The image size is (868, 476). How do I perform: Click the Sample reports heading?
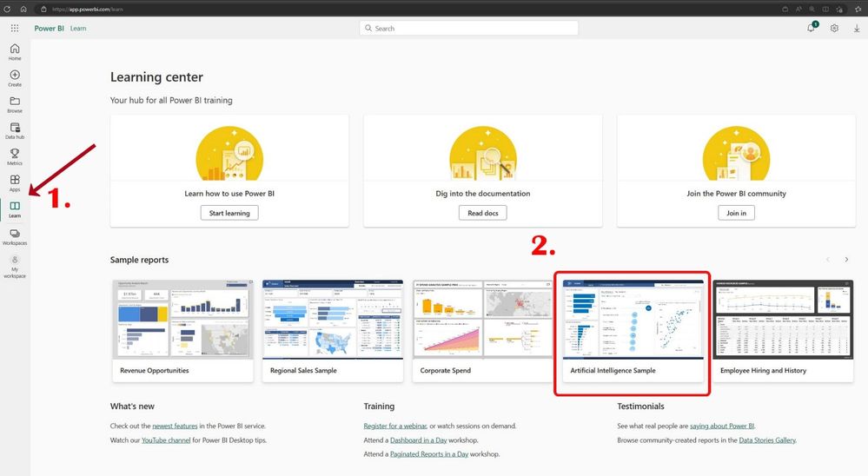[x=140, y=260]
